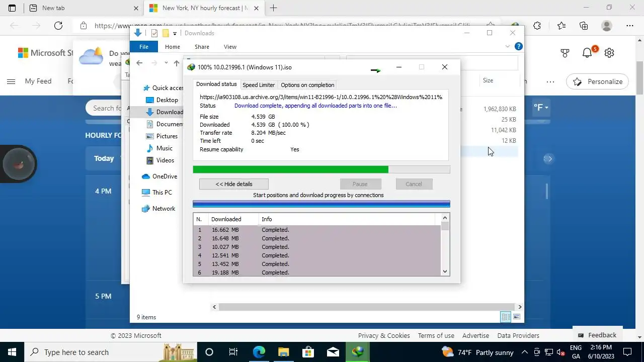Open the Privacy & Cookies link
The width and height of the screenshot is (644, 362).
[x=384, y=335]
